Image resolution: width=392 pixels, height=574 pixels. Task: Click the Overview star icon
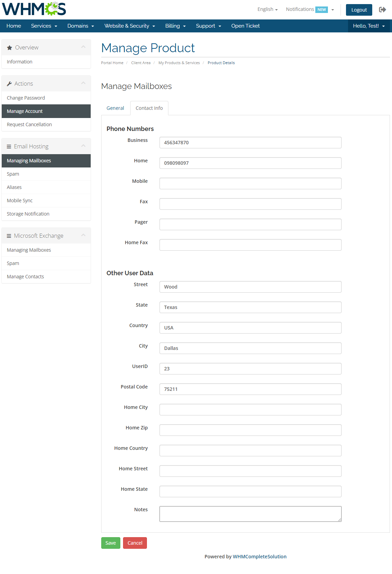click(x=10, y=48)
